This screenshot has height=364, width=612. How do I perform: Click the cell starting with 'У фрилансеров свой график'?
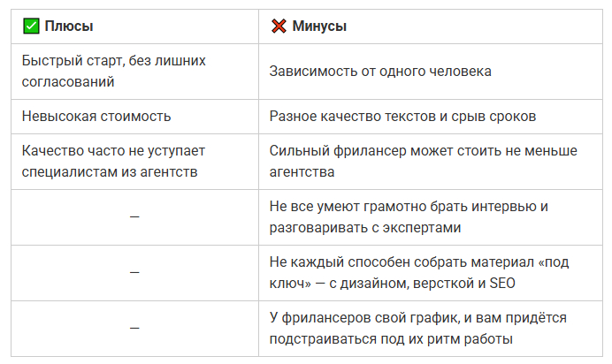pos(417,329)
